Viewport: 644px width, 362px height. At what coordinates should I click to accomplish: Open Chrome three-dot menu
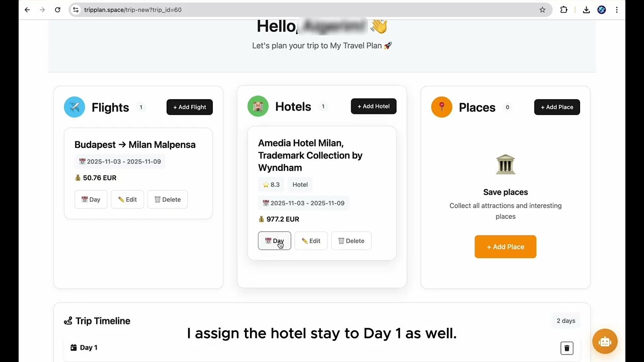click(617, 10)
